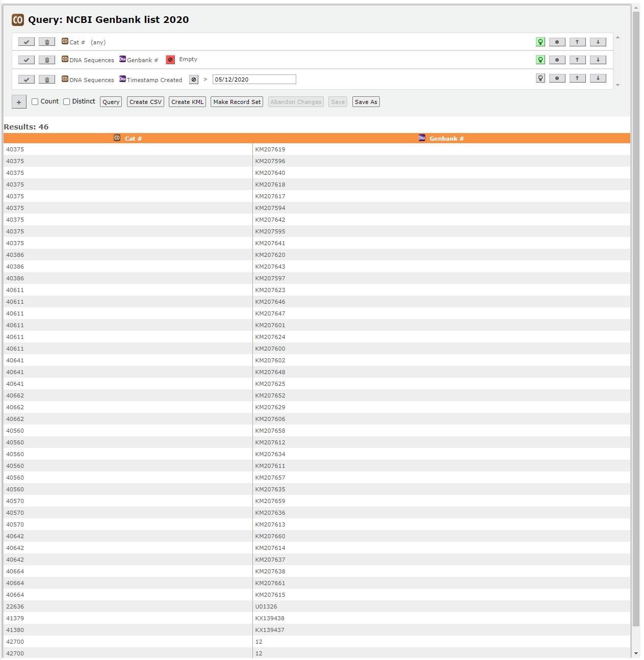The image size is (644, 660).
Task: Move the Timestamp Created field down with the down arrow
Action: [x=598, y=78]
